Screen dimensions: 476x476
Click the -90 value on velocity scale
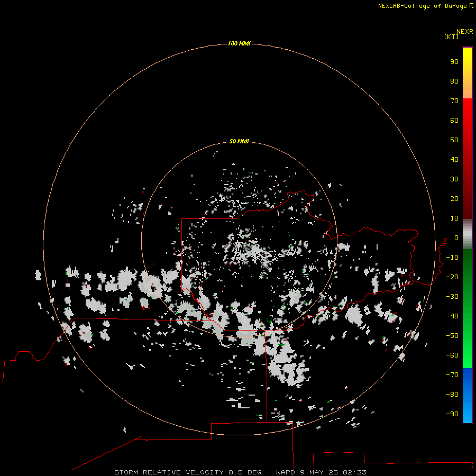(x=452, y=414)
